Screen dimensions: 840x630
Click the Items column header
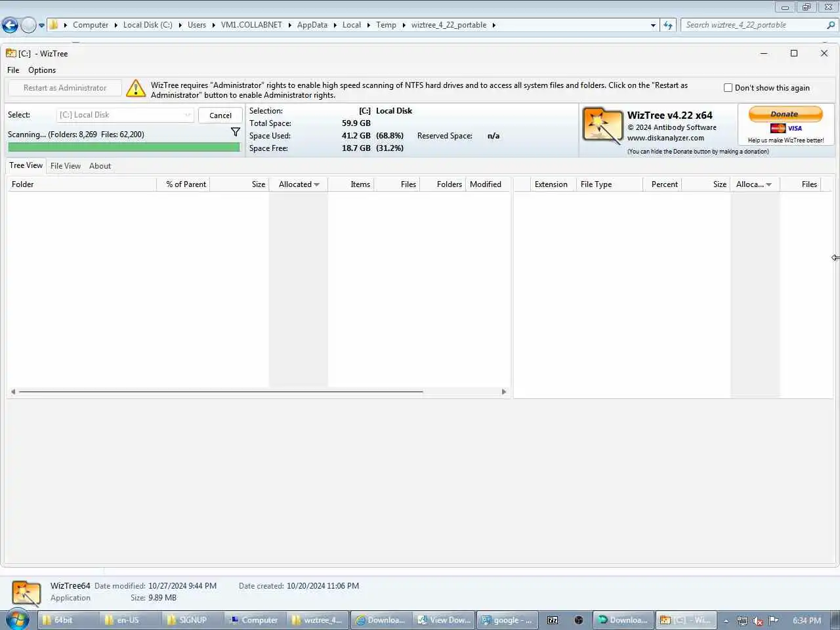tap(351, 184)
